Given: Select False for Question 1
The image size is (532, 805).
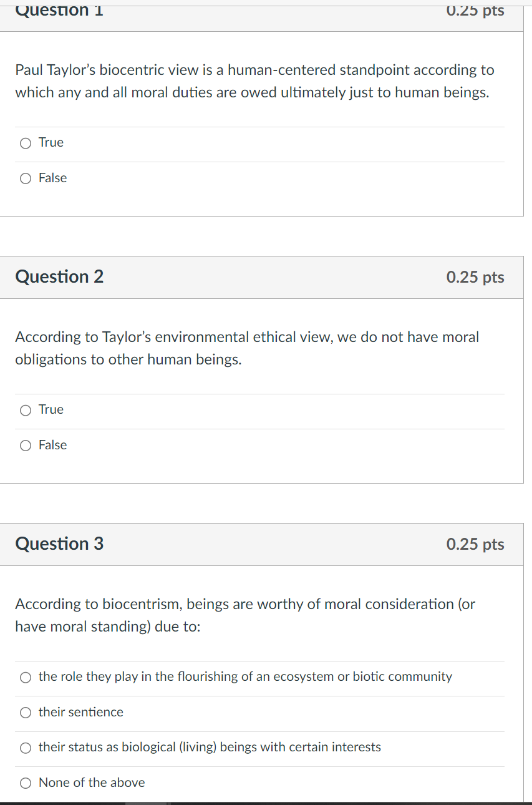Looking at the screenshot, I should click(25, 178).
